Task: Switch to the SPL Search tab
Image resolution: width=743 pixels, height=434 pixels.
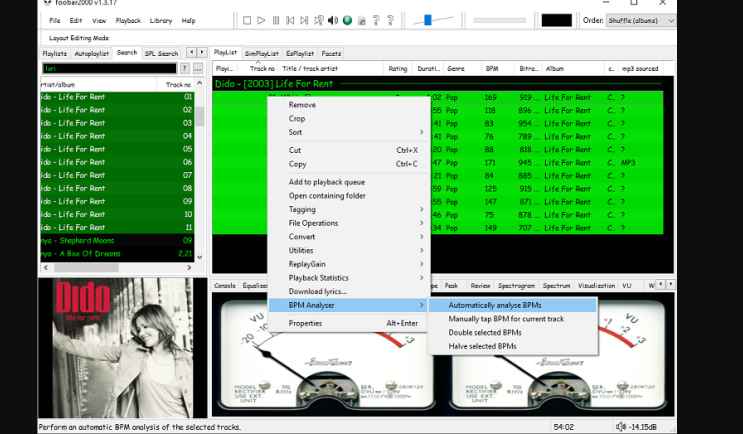Action: pyautogui.click(x=162, y=54)
